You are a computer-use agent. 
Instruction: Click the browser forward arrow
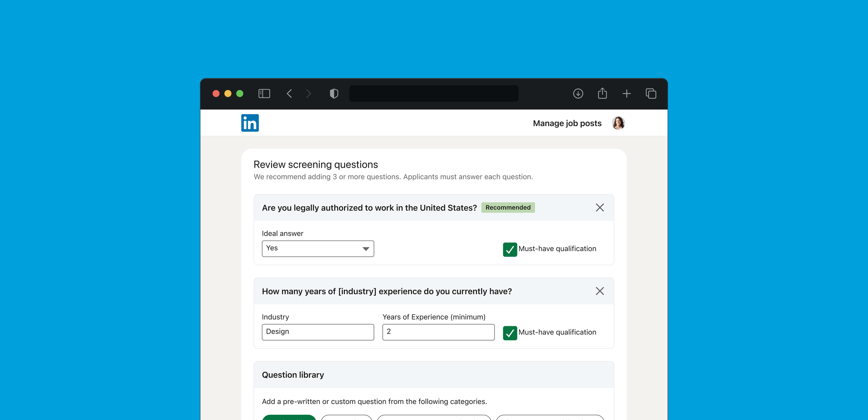309,93
